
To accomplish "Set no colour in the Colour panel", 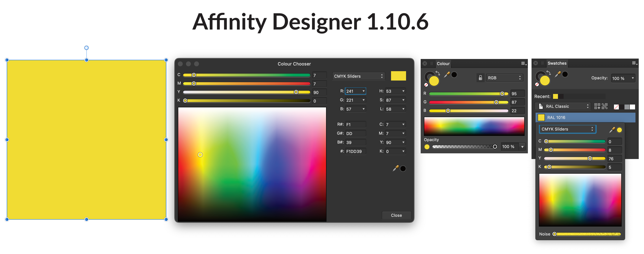I will point(426,85).
